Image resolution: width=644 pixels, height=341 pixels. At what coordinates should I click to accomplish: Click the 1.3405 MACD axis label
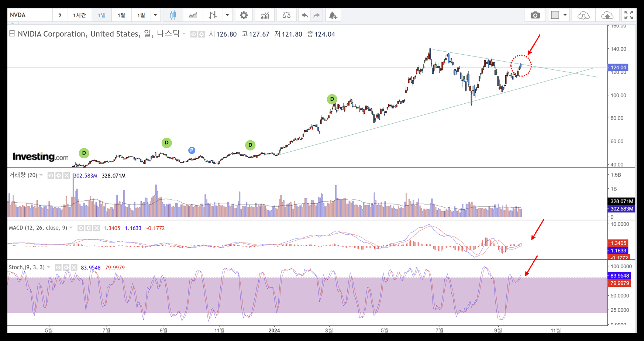point(618,243)
